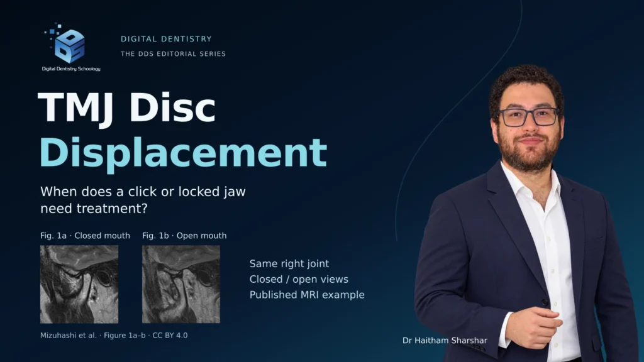Click 'When does a click or locked jaw' line
This screenshot has width=644, height=362.
[143, 192]
